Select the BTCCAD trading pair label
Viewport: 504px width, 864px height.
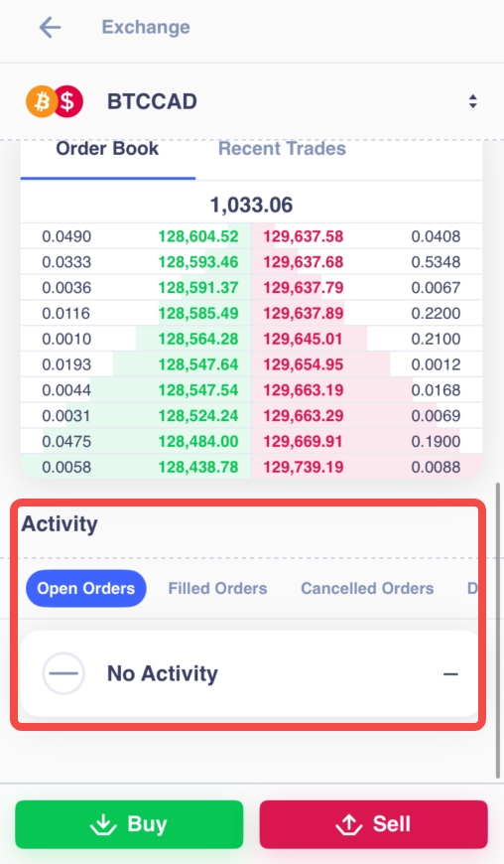(x=152, y=101)
